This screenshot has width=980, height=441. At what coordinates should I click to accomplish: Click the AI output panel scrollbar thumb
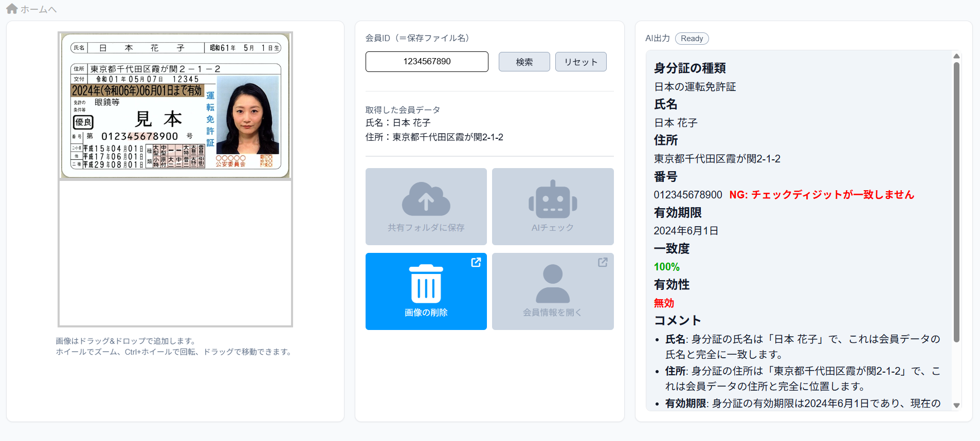956,200
